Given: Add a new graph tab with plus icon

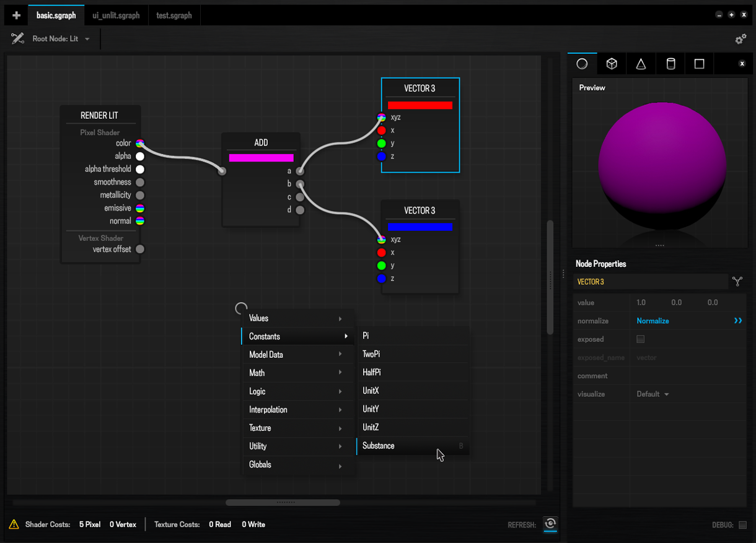Looking at the screenshot, I should click(16, 15).
